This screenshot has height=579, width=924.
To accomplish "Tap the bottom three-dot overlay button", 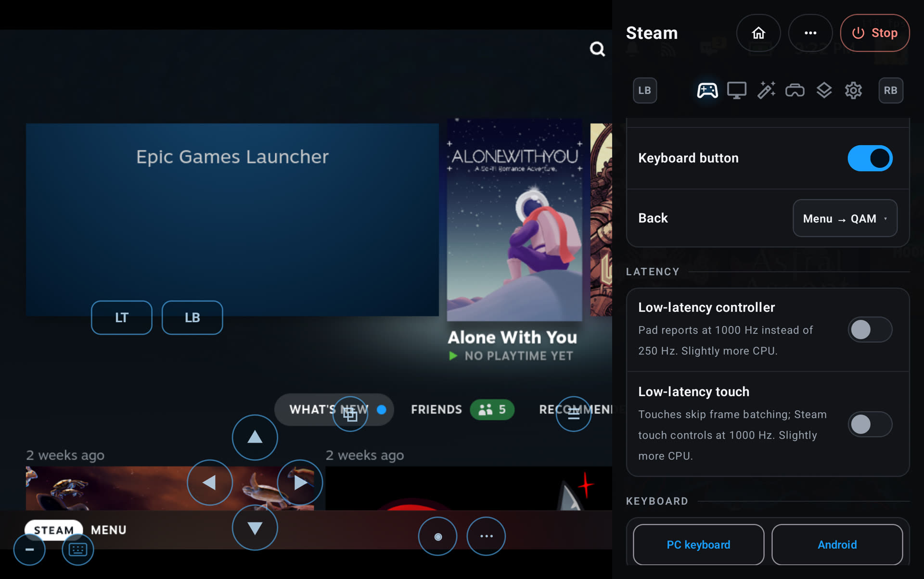I will point(486,536).
